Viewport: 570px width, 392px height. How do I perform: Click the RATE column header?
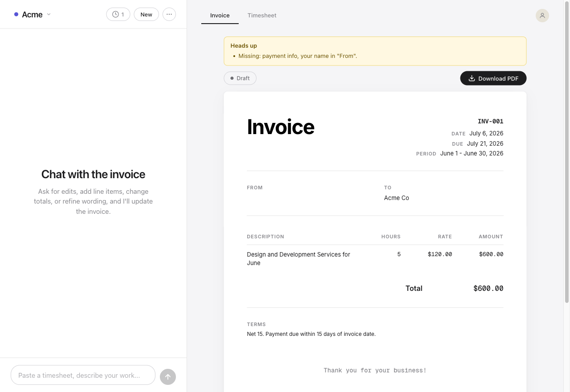pyautogui.click(x=445, y=237)
